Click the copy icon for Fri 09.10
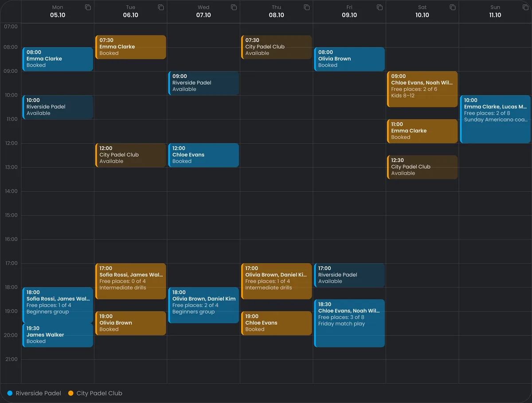This screenshot has height=403, width=532. tap(379, 8)
